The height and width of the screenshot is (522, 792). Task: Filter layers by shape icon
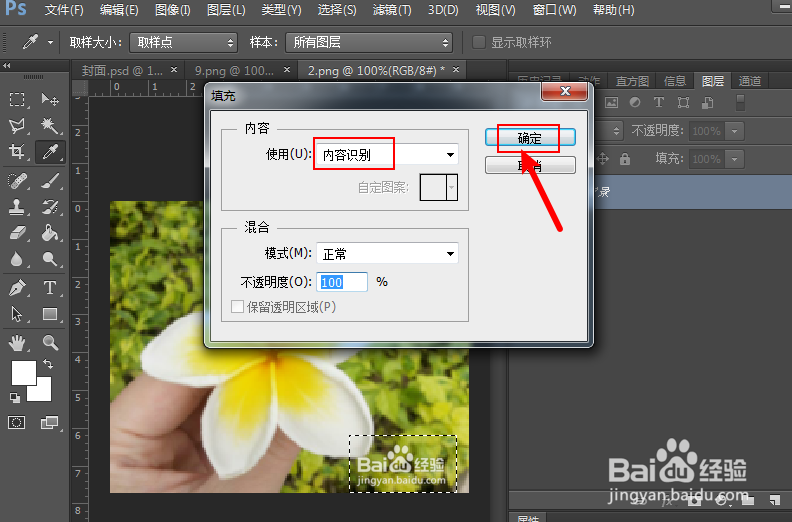pos(683,103)
